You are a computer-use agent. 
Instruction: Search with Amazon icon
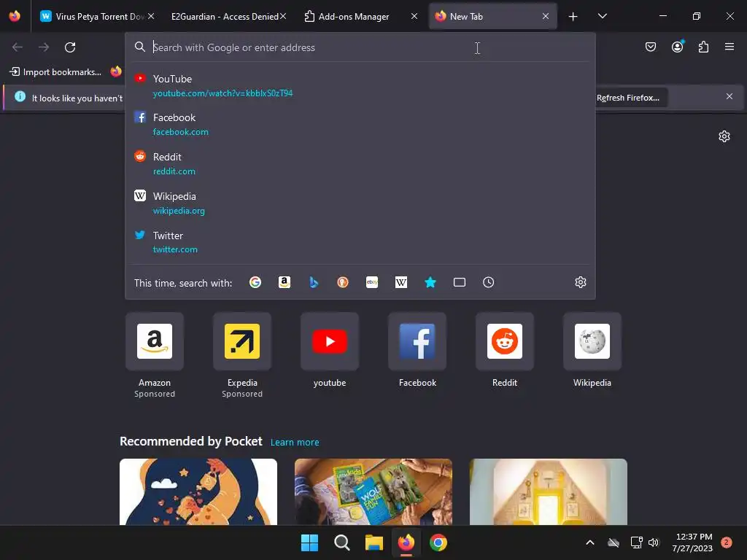coord(285,282)
